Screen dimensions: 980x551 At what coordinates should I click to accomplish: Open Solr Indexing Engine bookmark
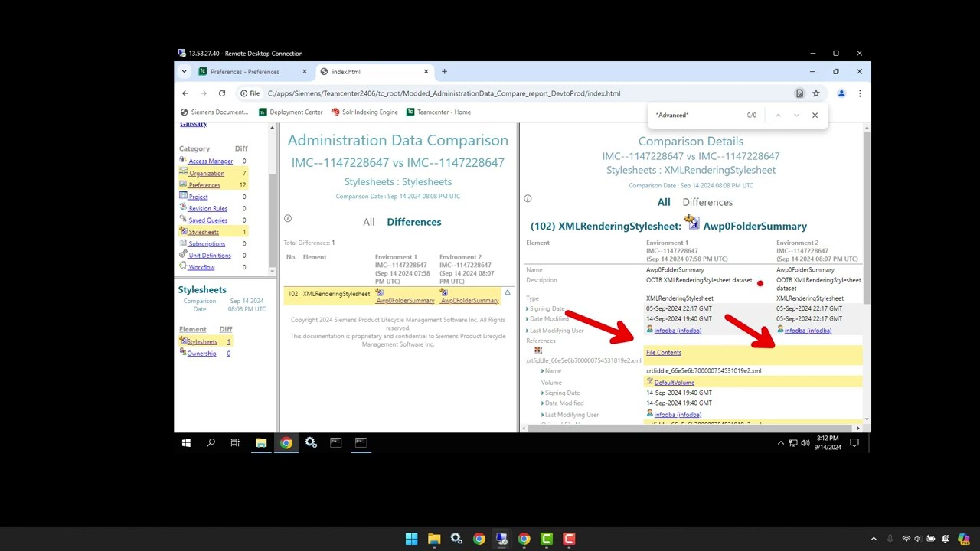tap(364, 112)
